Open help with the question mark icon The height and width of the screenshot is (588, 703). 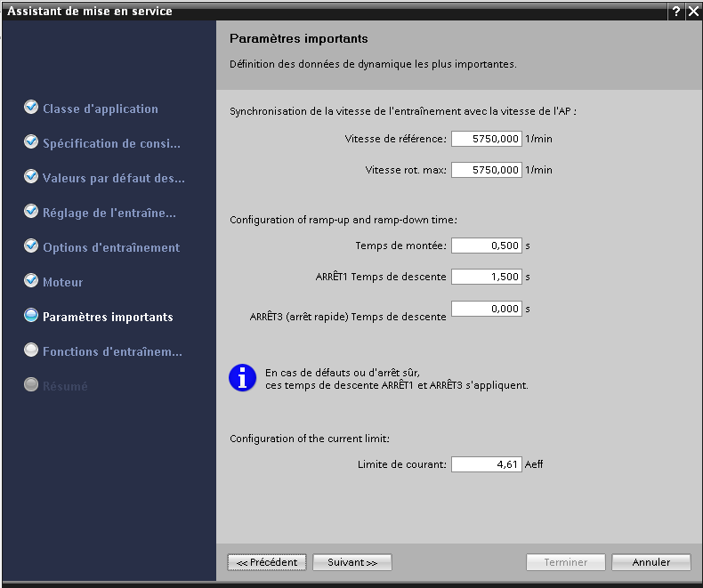(x=676, y=12)
